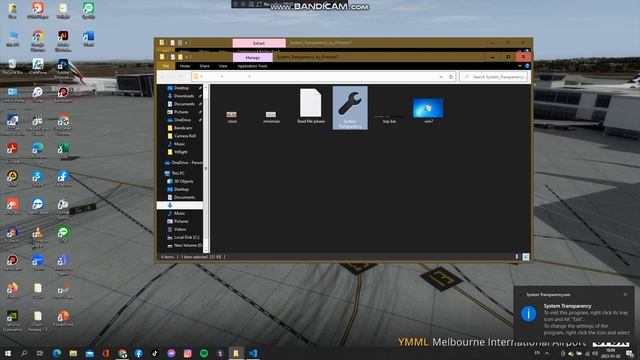The height and width of the screenshot is (360, 640).
Task: Select the 'minimize' image file
Action: point(271,117)
